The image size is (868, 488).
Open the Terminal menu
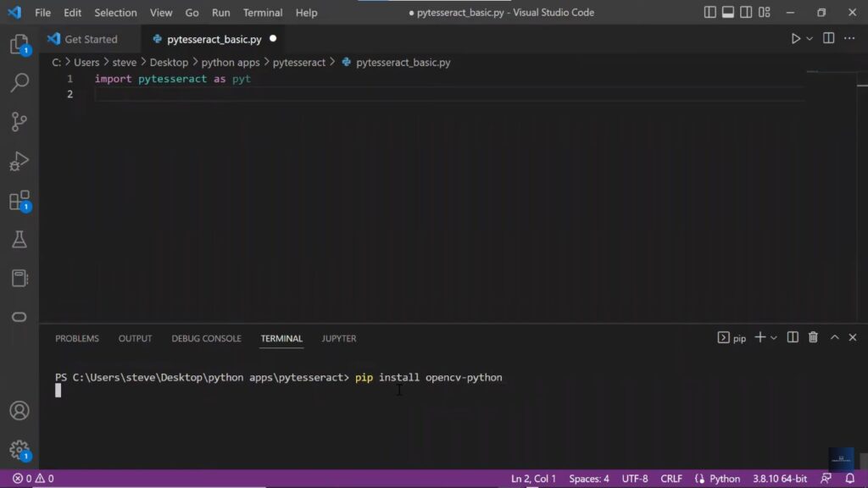[263, 12]
